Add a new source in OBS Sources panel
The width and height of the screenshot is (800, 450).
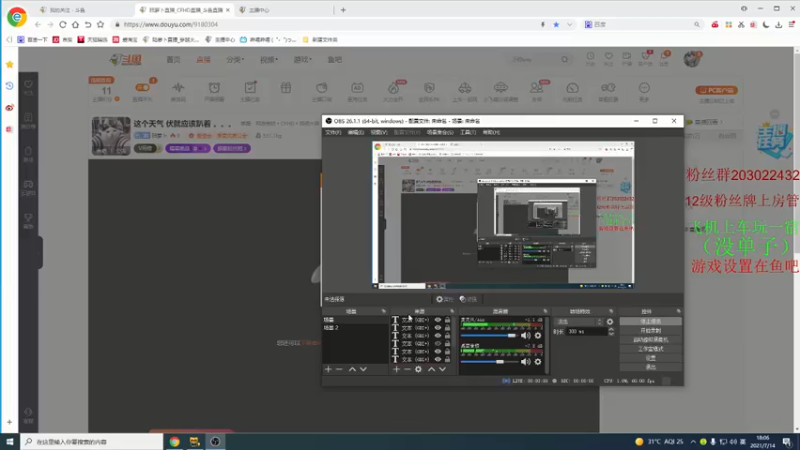[x=396, y=369]
